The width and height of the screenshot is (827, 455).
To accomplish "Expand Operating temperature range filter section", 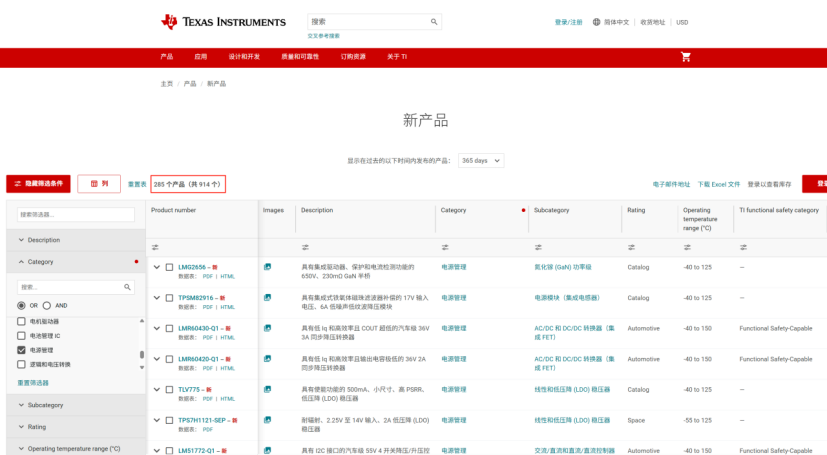I will (x=76, y=449).
